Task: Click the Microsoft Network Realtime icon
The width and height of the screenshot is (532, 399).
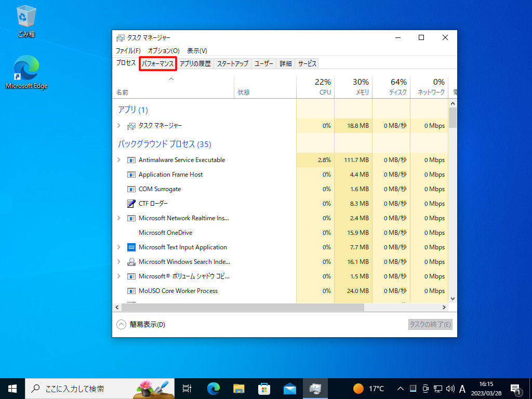Action: 131,218
